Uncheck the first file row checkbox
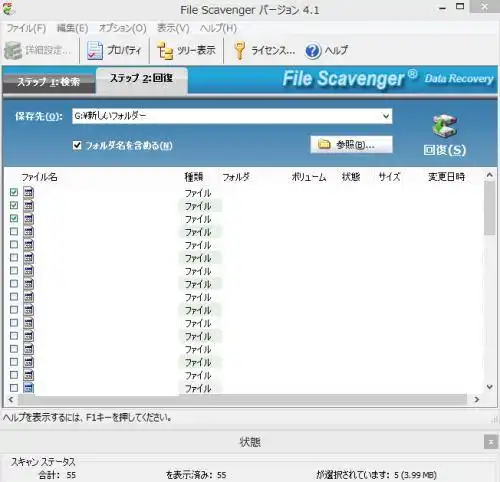The image size is (500, 482). click(x=14, y=192)
